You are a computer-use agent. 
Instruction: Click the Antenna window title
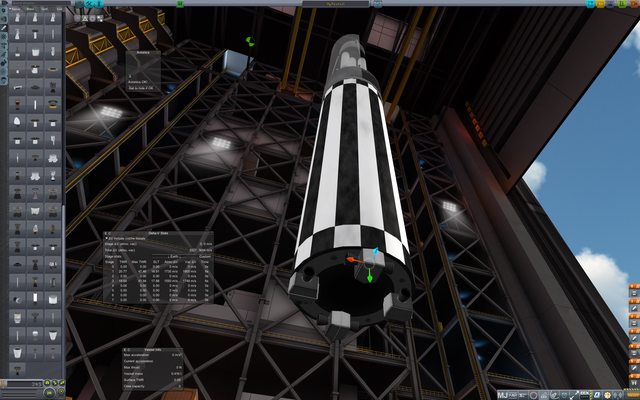pos(143,52)
